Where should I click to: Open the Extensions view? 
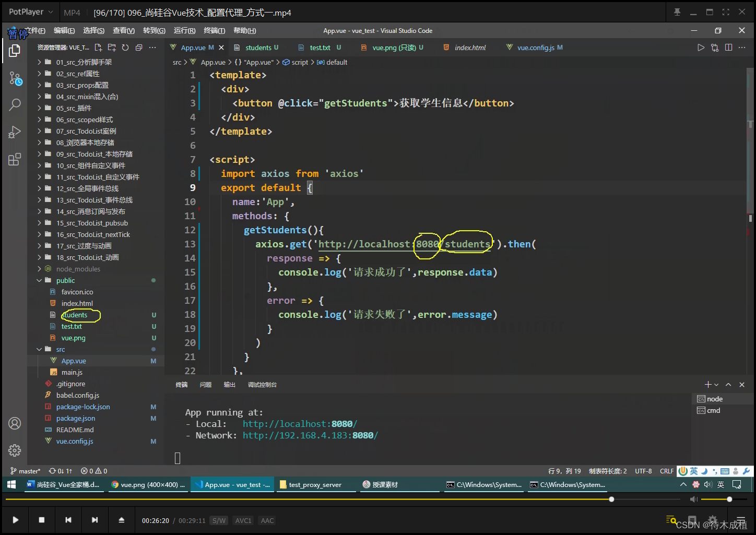coord(15,159)
